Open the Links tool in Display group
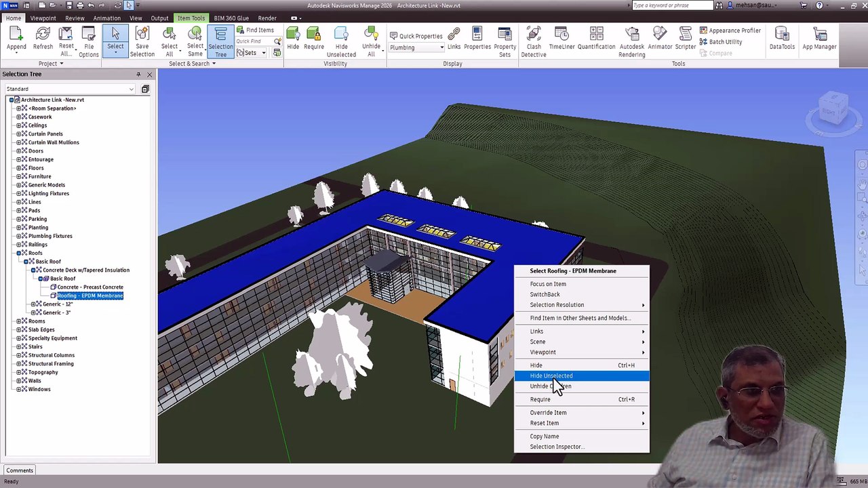This screenshot has width=868, height=488. pos(454,39)
